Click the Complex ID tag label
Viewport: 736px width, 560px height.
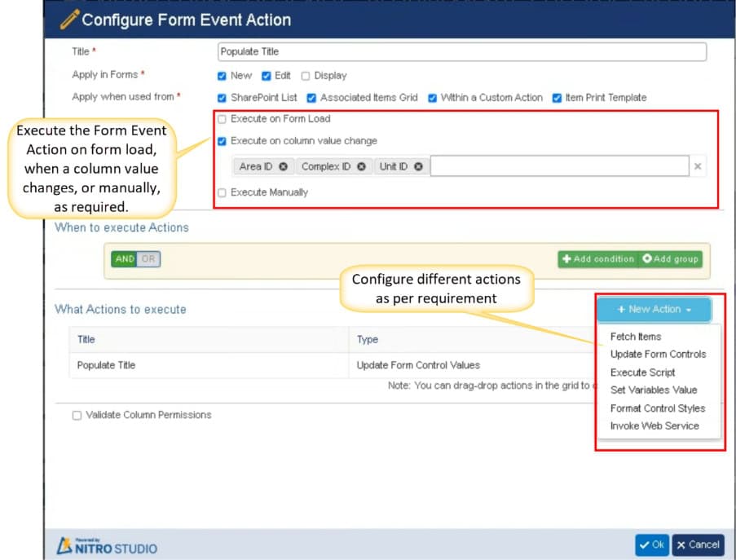(x=326, y=166)
